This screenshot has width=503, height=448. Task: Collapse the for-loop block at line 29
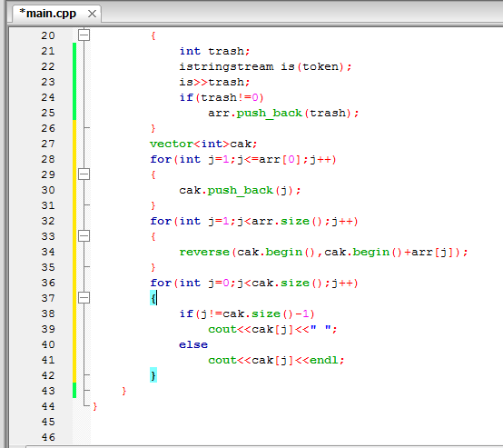click(x=84, y=174)
